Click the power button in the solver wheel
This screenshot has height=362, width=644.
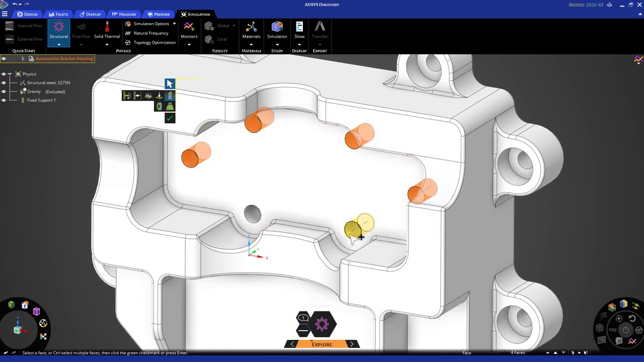point(626,330)
